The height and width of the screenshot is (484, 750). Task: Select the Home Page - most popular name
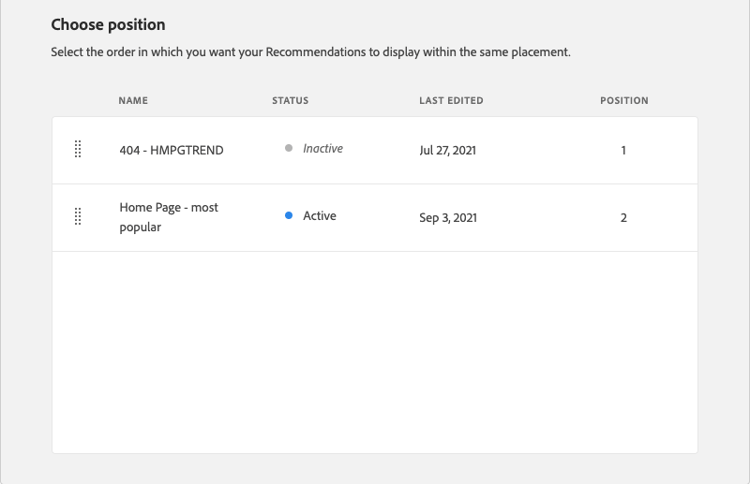168,208
